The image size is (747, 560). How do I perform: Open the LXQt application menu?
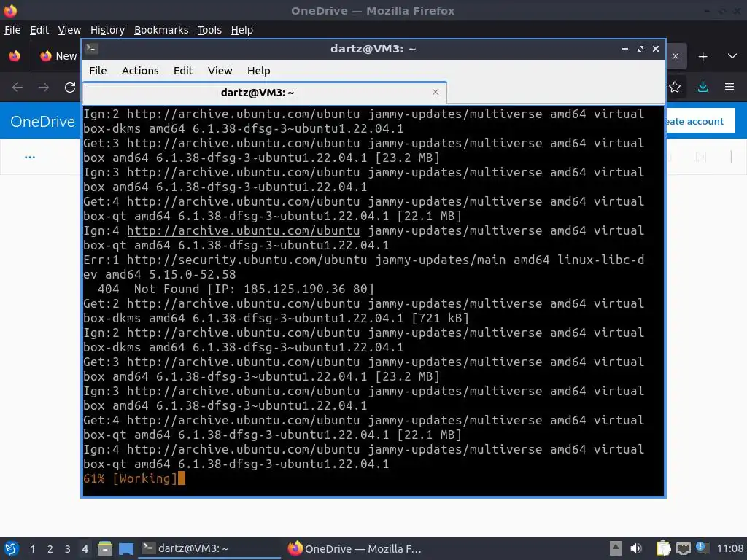[x=12, y=548]
